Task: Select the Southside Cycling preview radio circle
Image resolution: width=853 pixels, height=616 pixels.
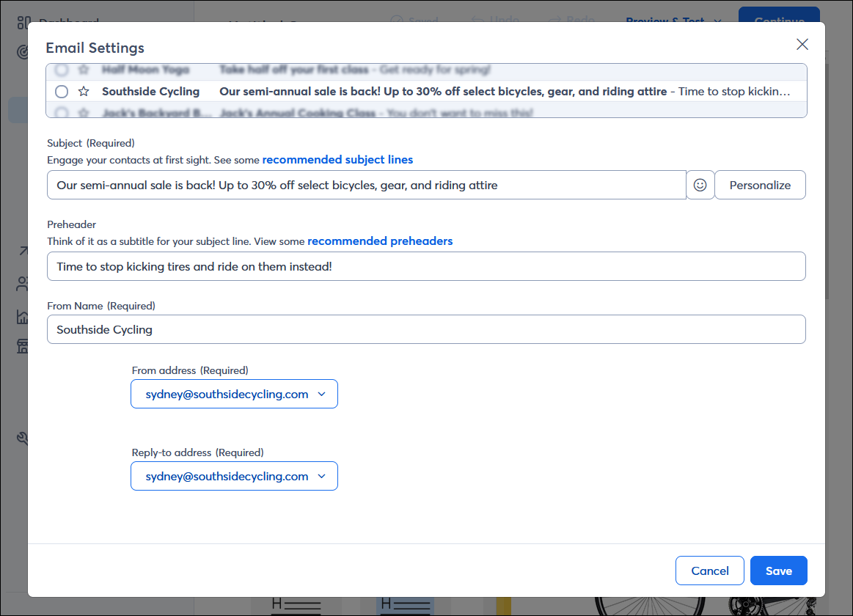Action: pyautogui.click(x=62, y=92)
